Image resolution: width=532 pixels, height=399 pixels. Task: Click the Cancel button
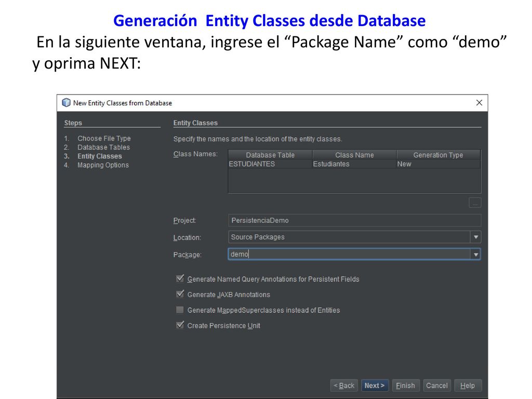pos(437,385)
